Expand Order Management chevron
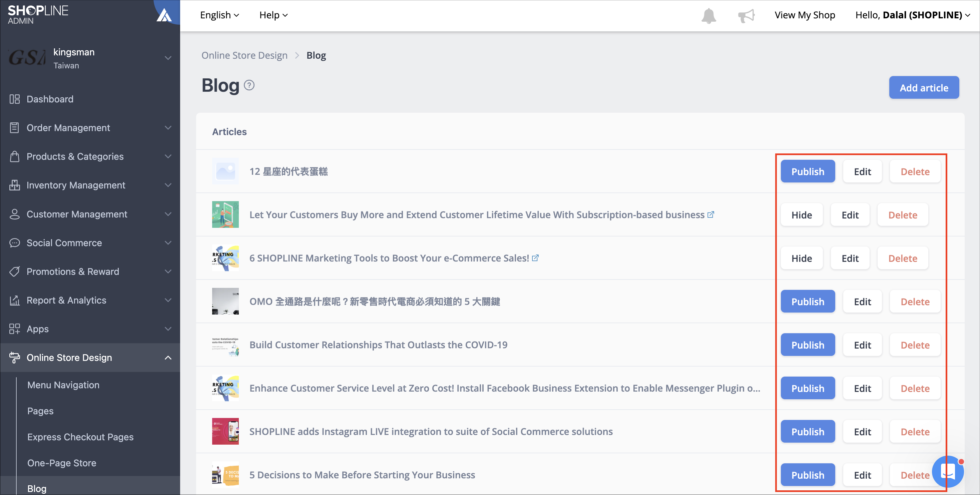This screenshot has width=980, height=495. coord(168,128)
